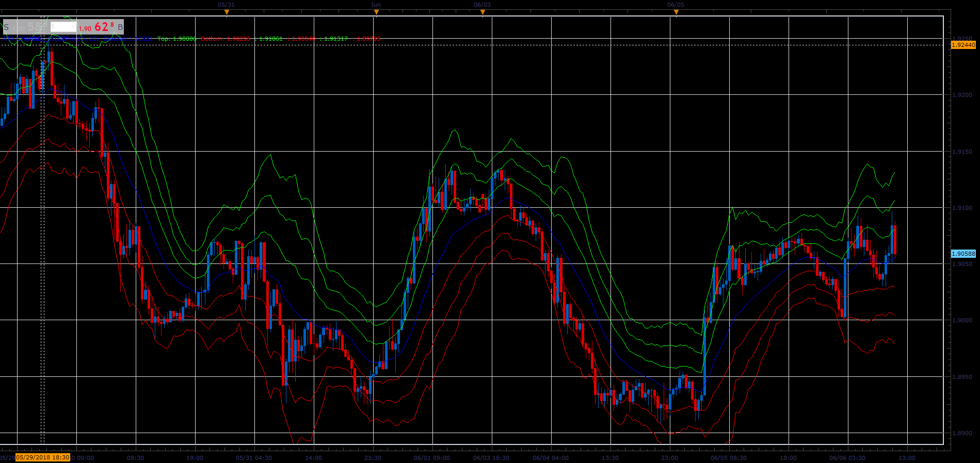Click the grey sell price 1.90 58
Screen dimensions: 980x463
(30, 27)
